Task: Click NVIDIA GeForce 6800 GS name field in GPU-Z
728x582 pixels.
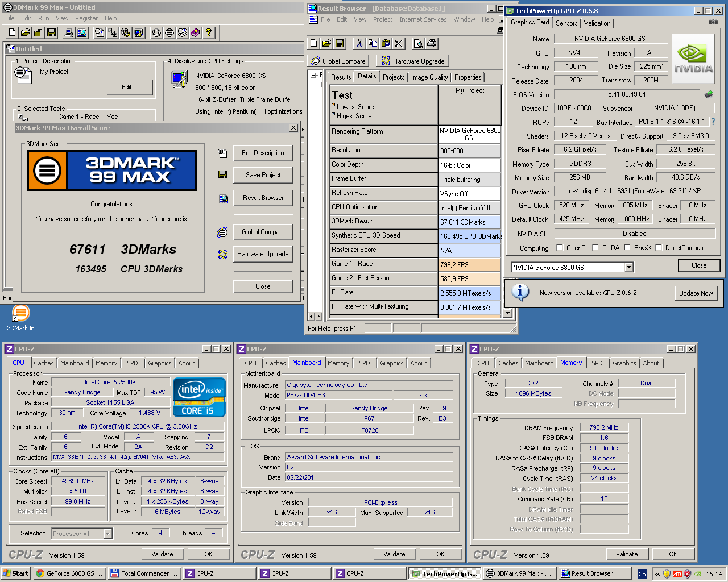Action: (610, 39)
